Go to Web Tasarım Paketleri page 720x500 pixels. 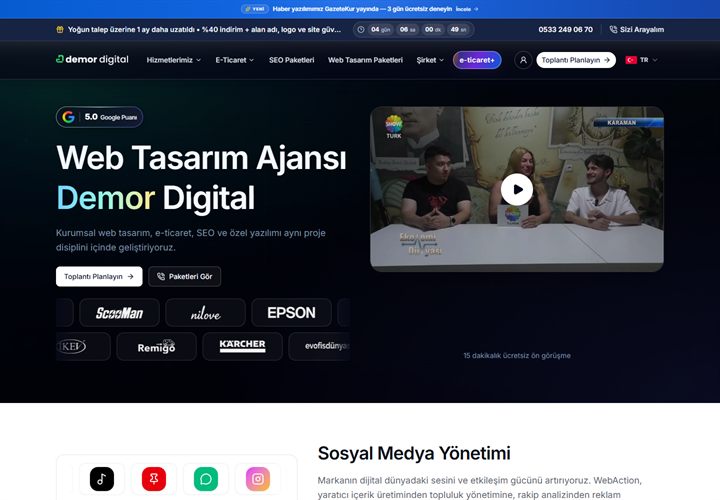[x=365, y=60]
